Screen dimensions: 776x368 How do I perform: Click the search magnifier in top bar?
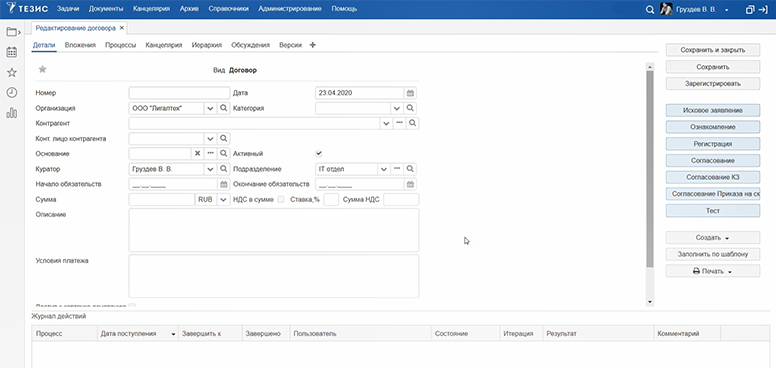pos(650,9)
